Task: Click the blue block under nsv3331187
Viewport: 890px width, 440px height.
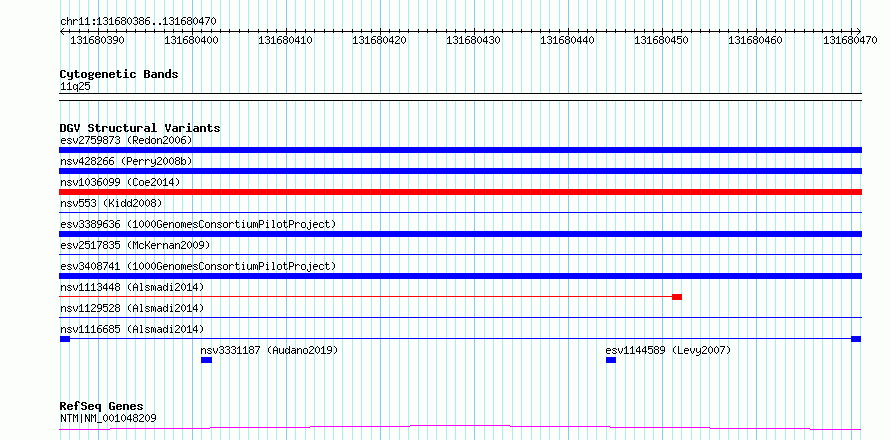Action: [206, 360]
